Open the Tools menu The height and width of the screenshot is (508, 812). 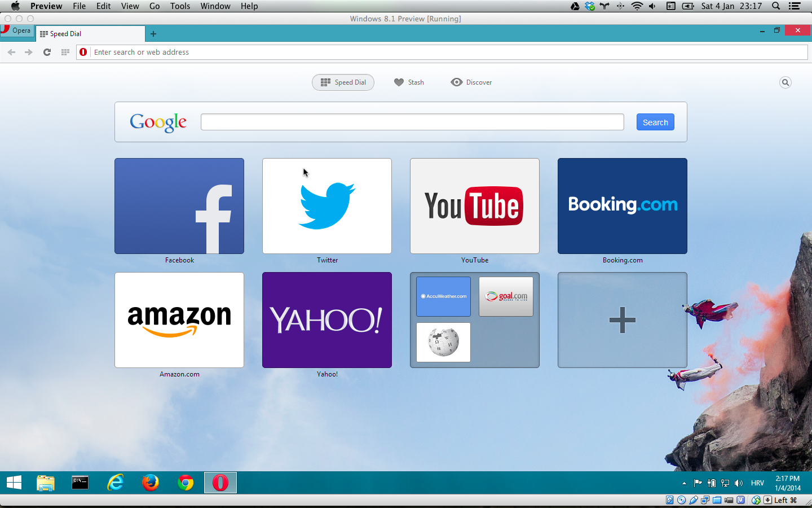coord(180,6)
